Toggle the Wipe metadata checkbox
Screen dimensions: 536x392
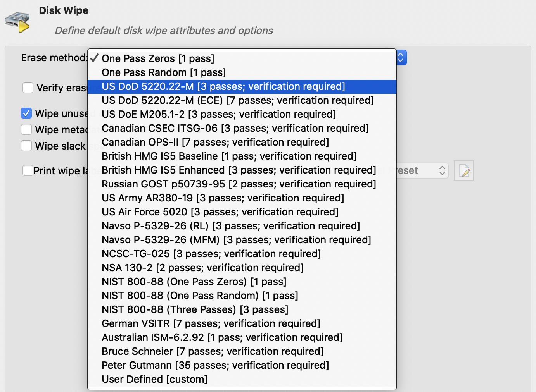(x=26, y=129)
